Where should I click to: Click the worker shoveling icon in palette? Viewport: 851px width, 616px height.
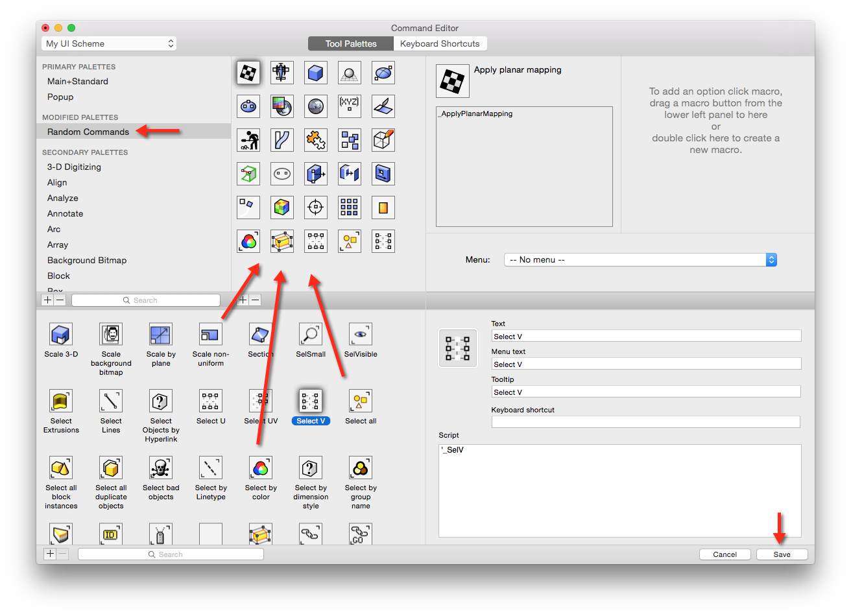coord(248,140)
